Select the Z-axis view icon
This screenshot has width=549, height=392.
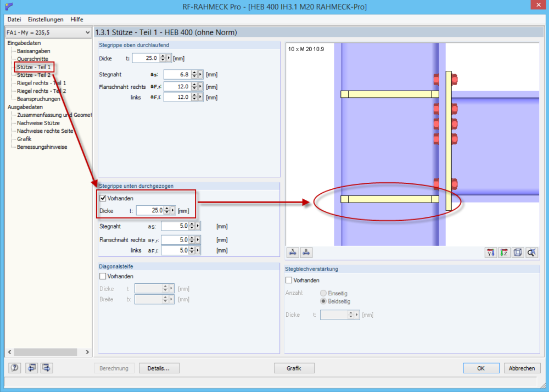(504, 253)
